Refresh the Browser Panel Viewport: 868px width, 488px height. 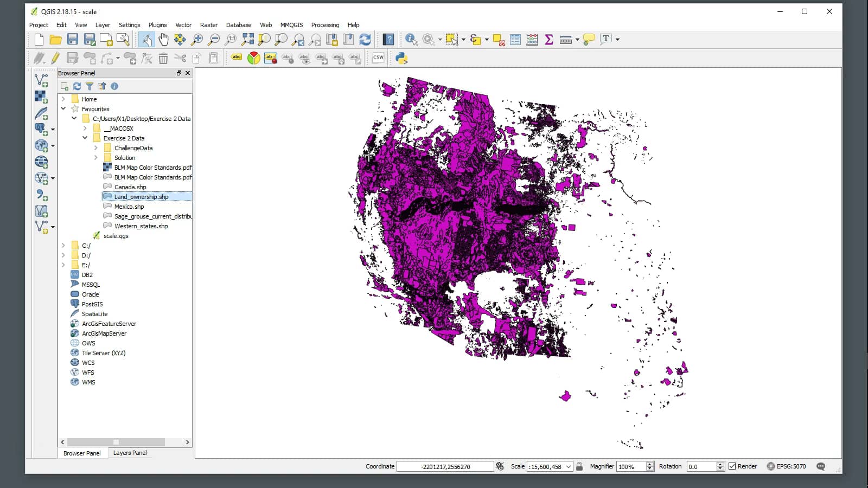pyautogui.click(x=76, y=86)
